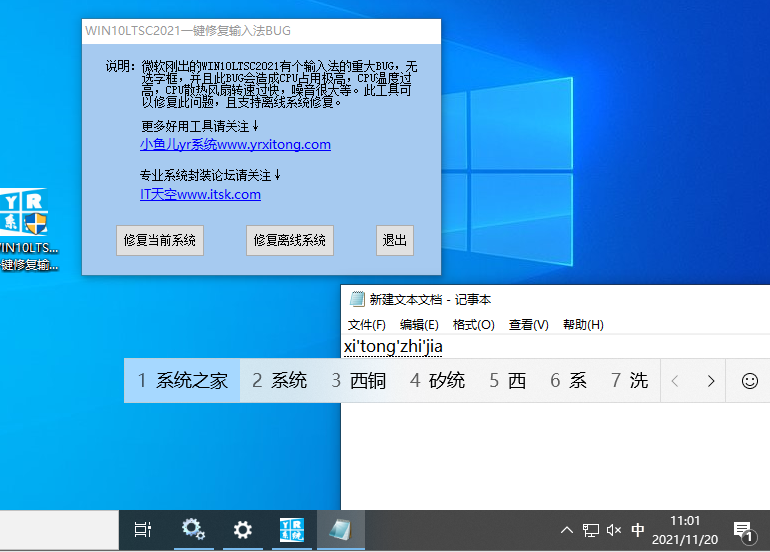This screenshot has width=770, height=552.
Task: Click the double-gears app icon in taskbar
Action: coord(193,531)
